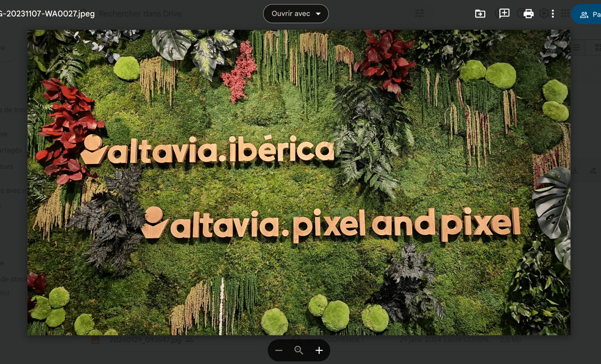Print the image with the printer icon

pos(528,14)
